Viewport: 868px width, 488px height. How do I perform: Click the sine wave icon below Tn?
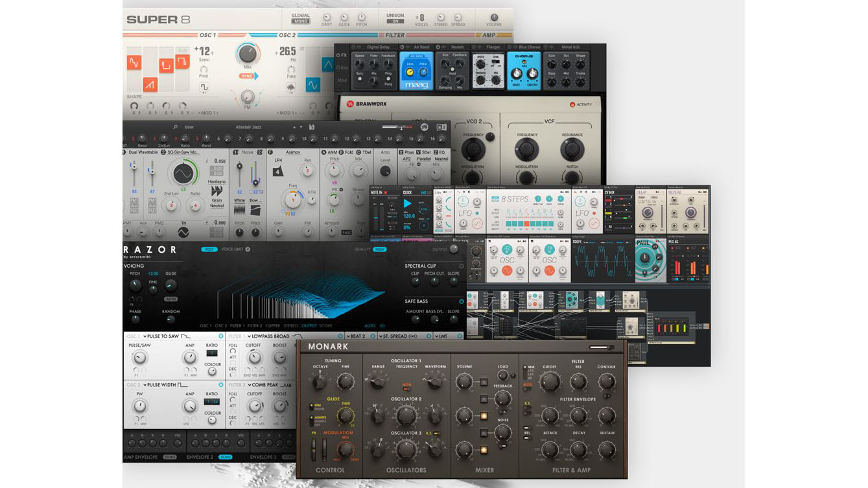click(183, 232)
